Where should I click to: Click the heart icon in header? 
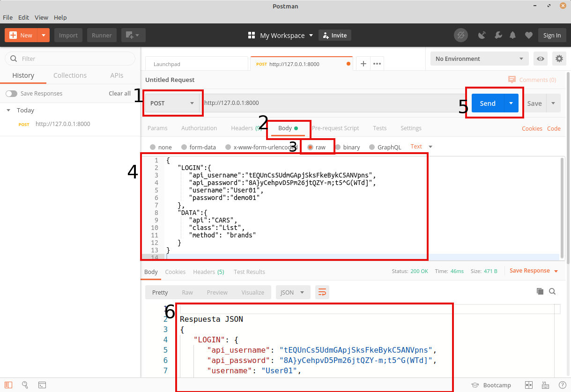tap(528, 35)
